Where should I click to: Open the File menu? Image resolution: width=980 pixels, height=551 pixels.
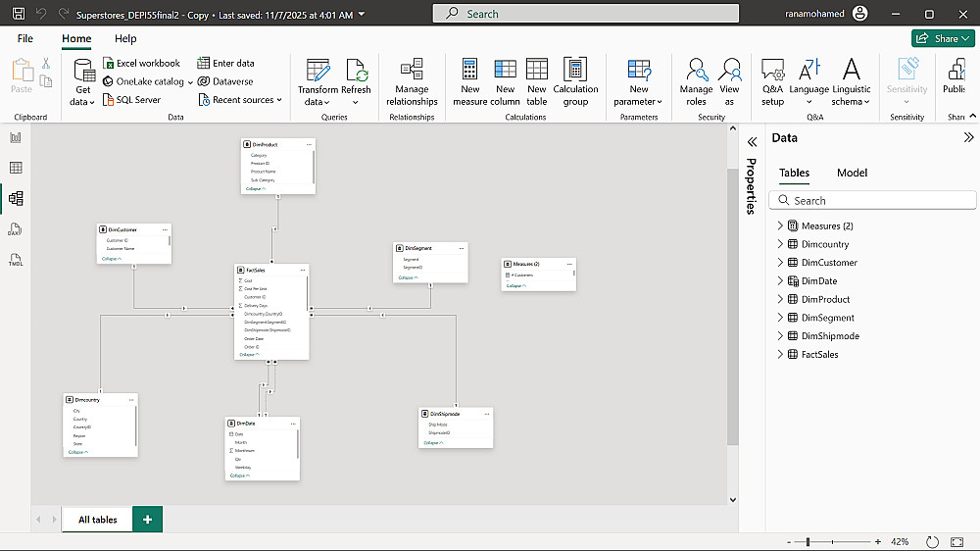pyautogui.click(x=25, y=39)
